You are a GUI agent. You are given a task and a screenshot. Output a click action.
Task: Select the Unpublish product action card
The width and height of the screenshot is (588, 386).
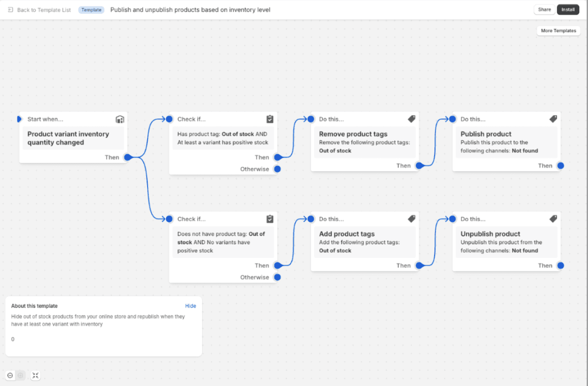[x=507, y=242]
